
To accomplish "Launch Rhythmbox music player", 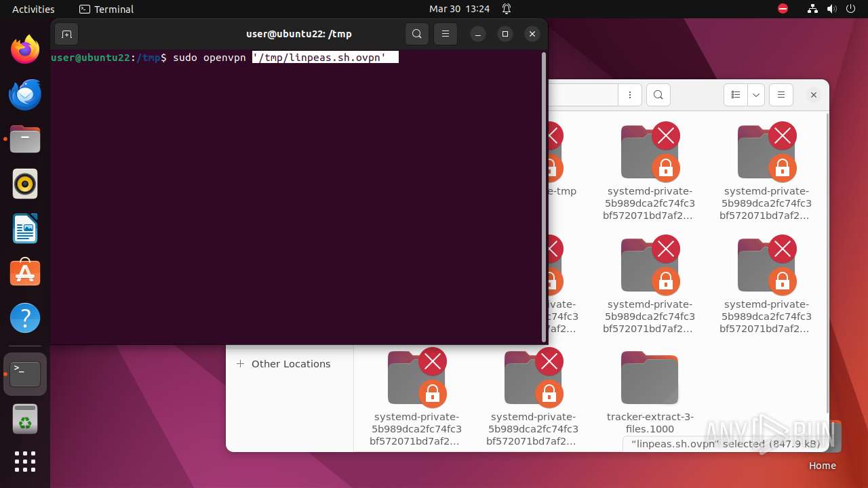I will click(x=25, y=184).
